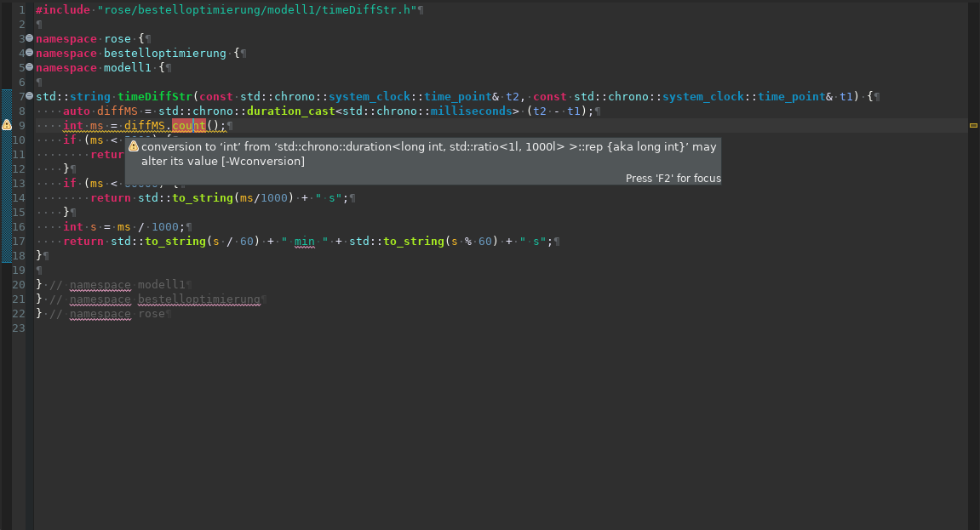Screen dimensions: 980x530
Task: Click the #include directive keyword
Action: (x=62, y=10)
